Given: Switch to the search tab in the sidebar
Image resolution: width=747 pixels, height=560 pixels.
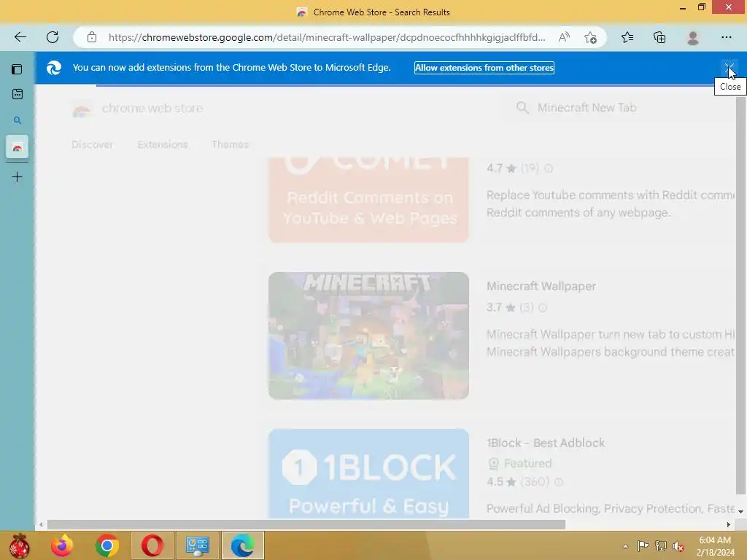Looking at the screenshot, I should coord(18,120).
